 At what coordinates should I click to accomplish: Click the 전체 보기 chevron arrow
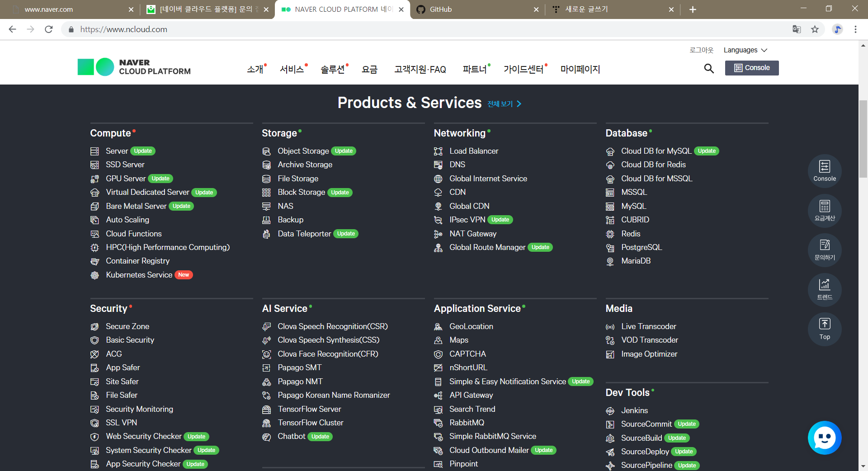519,104
